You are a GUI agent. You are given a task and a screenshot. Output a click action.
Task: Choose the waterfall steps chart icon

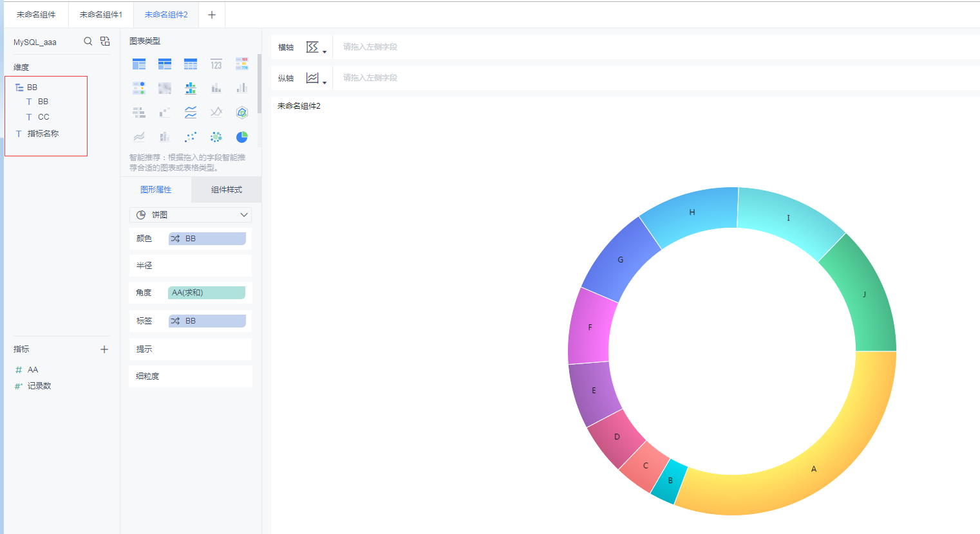tap(165, 113)
